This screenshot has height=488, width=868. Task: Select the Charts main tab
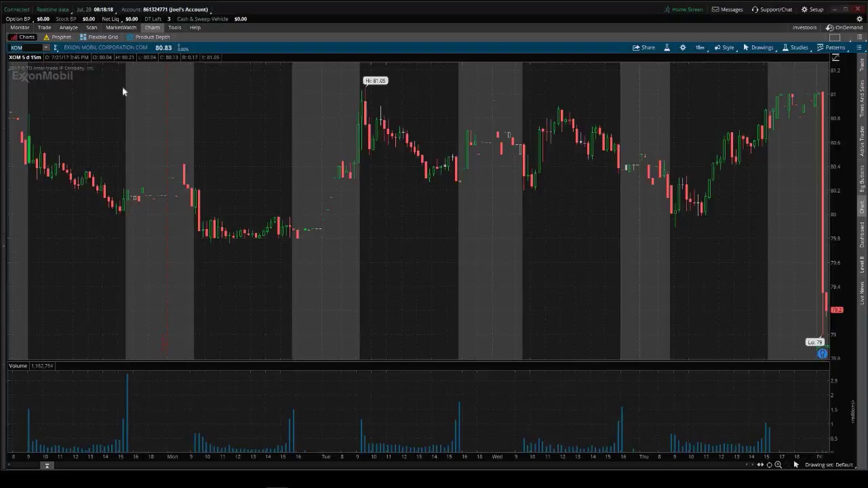[x=152, y=28]
